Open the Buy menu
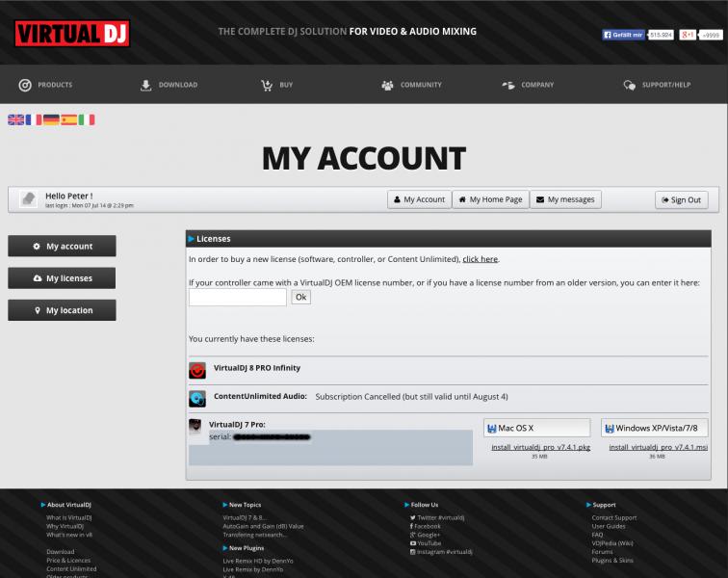Image resolution: width=728 pixels, height=578 pixels. pyautogui.click(x=276, y=85)
